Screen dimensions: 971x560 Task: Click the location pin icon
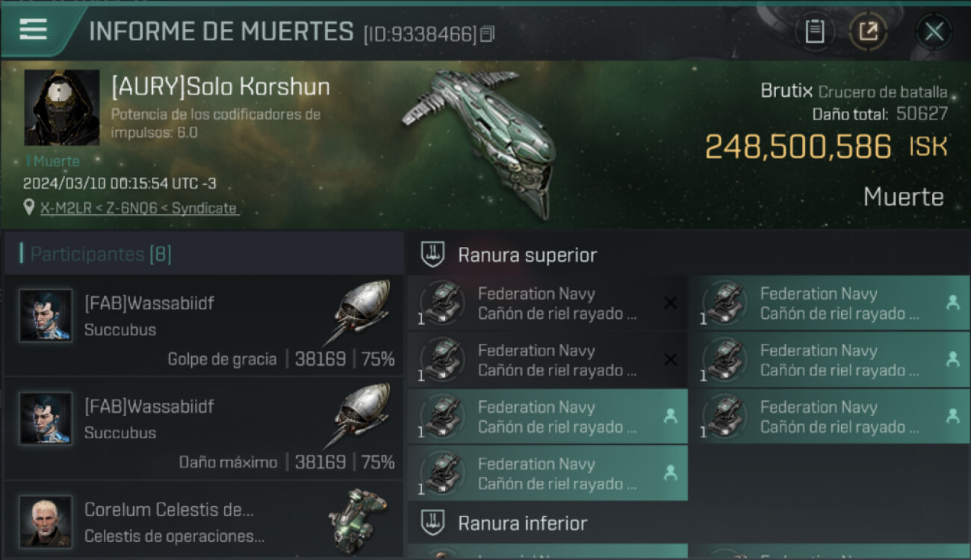(29, 208)
